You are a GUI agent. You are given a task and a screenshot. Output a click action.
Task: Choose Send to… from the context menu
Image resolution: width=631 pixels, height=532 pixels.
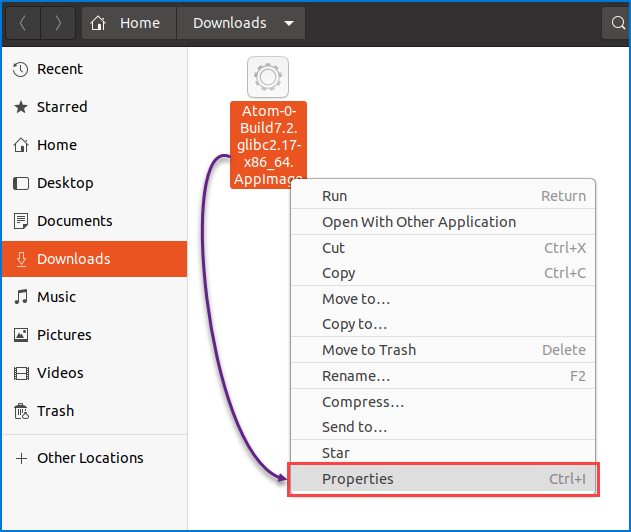(443, 427)
